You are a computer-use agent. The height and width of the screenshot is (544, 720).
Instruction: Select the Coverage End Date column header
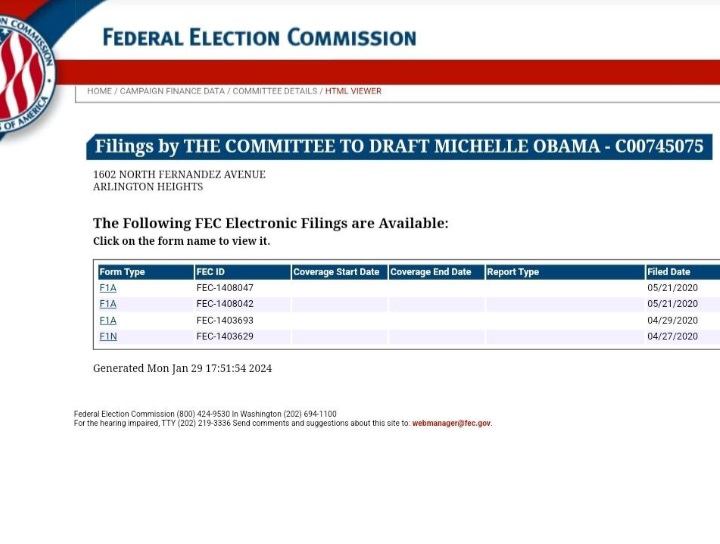pos(430,272)
